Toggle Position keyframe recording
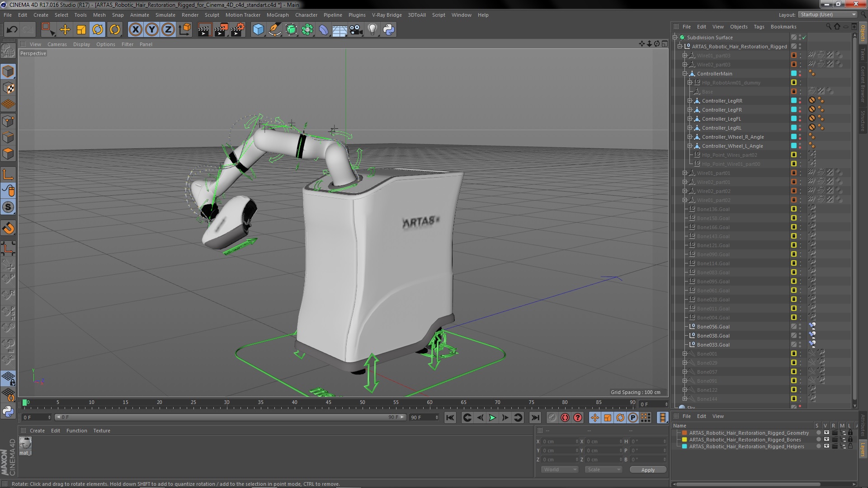 tap(594, 418)
